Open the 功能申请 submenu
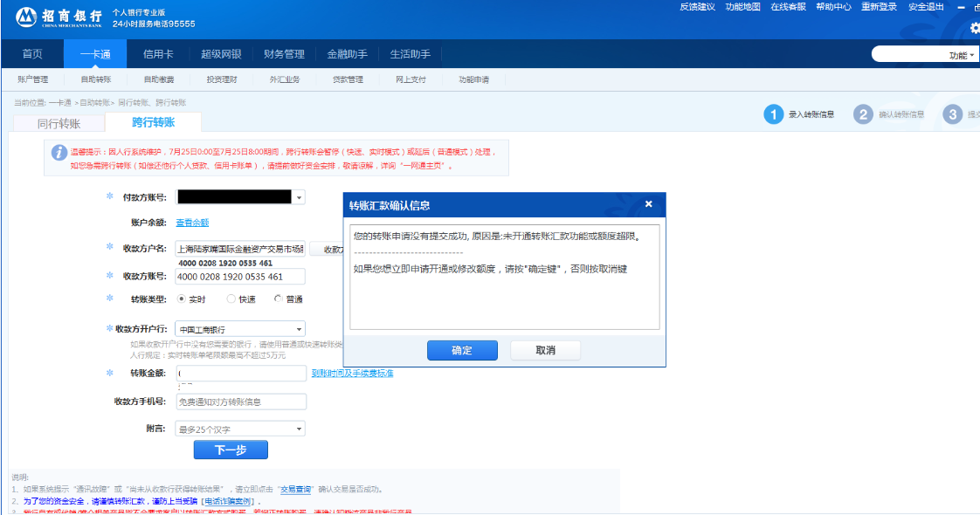 [x=473, y=79]
